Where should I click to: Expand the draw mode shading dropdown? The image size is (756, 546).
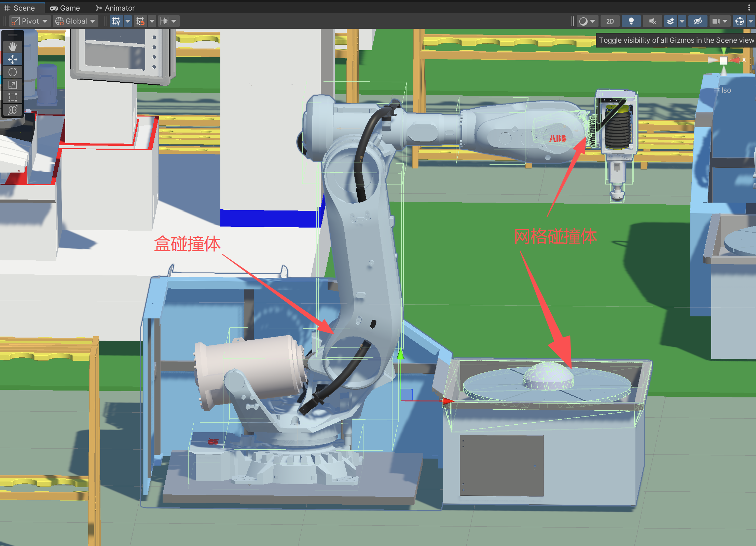pos(587,21)
